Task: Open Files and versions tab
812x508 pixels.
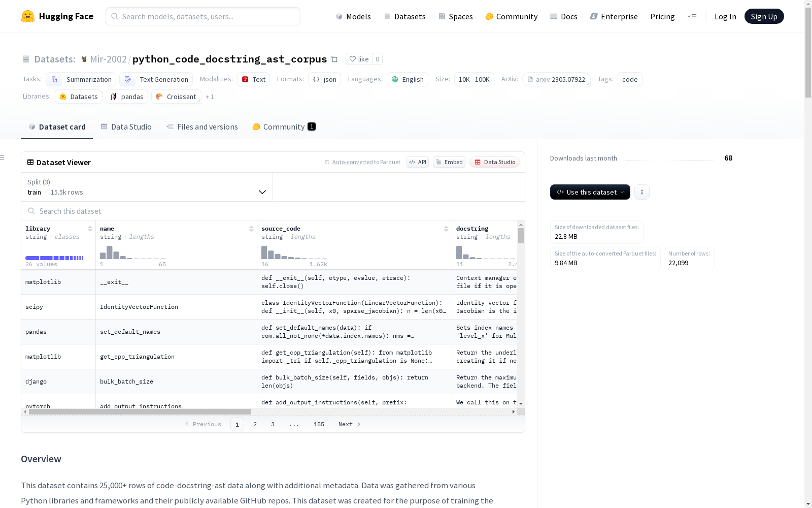Action: [x=202, y=126]
